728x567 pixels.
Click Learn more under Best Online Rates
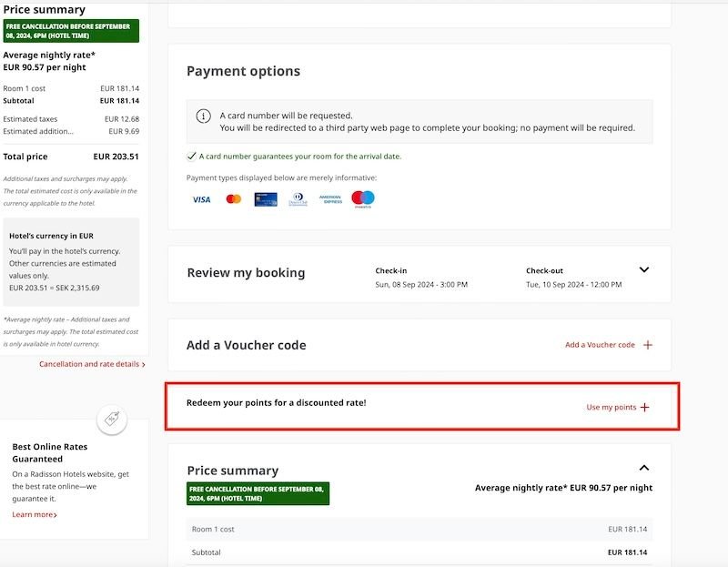click(34, 514)
